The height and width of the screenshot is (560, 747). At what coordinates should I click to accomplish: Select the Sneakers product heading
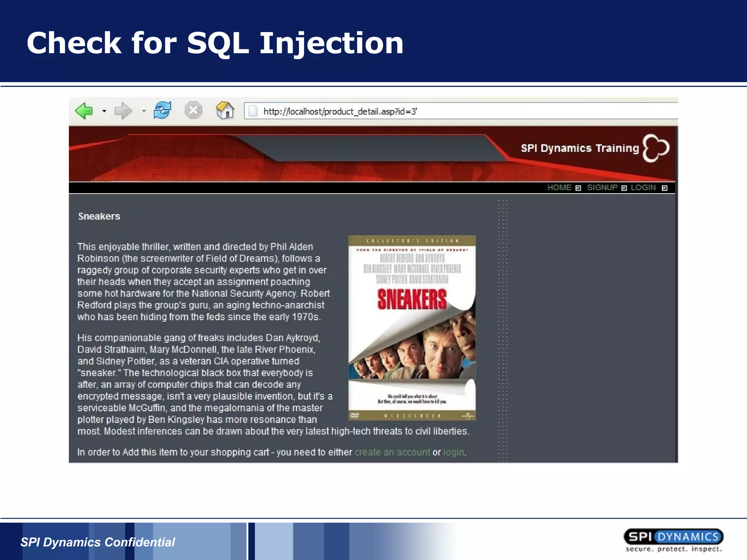click(x=99, y=216)
